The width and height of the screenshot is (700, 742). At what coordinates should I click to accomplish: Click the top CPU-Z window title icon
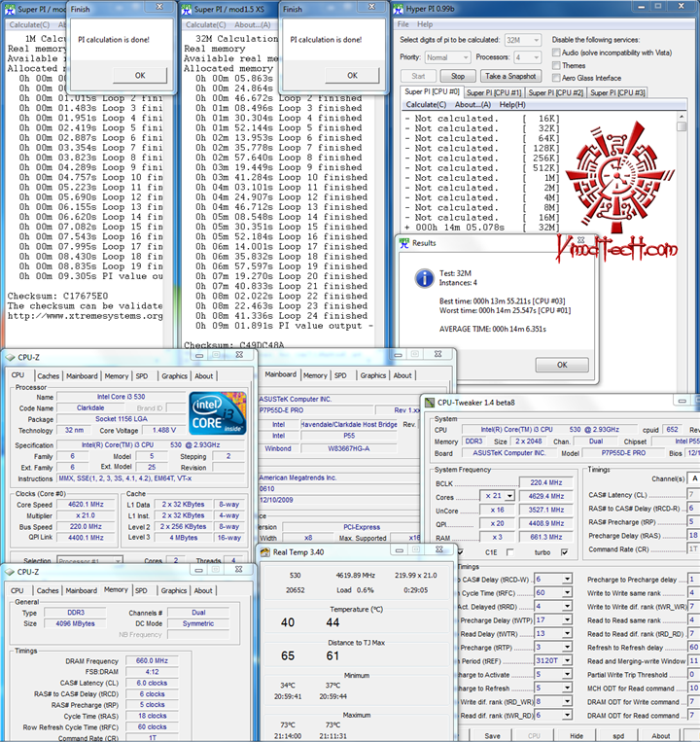10,357
